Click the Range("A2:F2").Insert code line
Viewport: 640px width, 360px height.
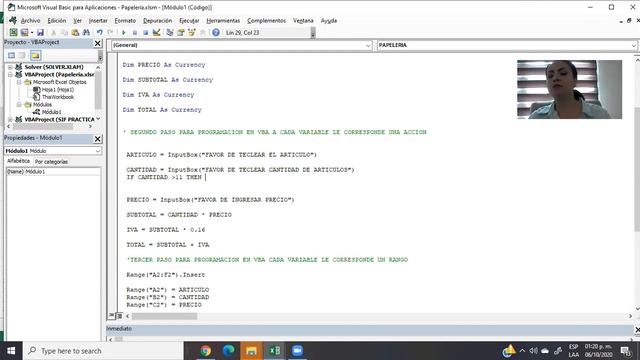(x=166, y=275)
